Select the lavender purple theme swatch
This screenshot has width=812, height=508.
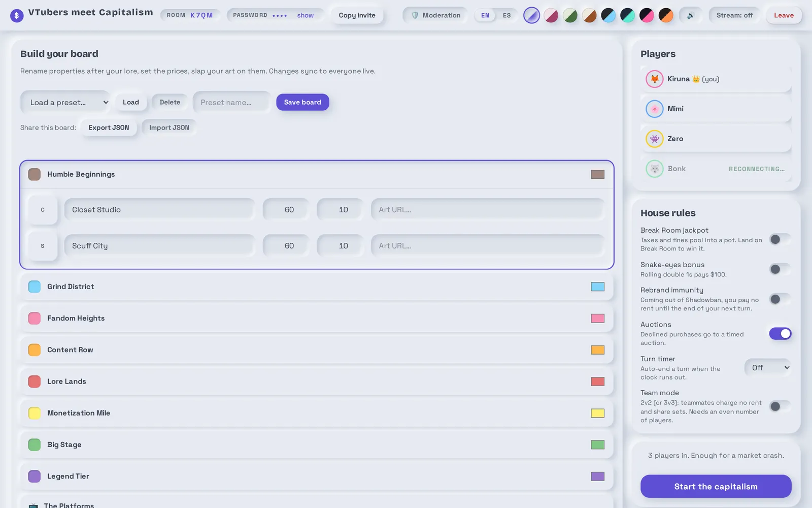click(x=531, y=15)
